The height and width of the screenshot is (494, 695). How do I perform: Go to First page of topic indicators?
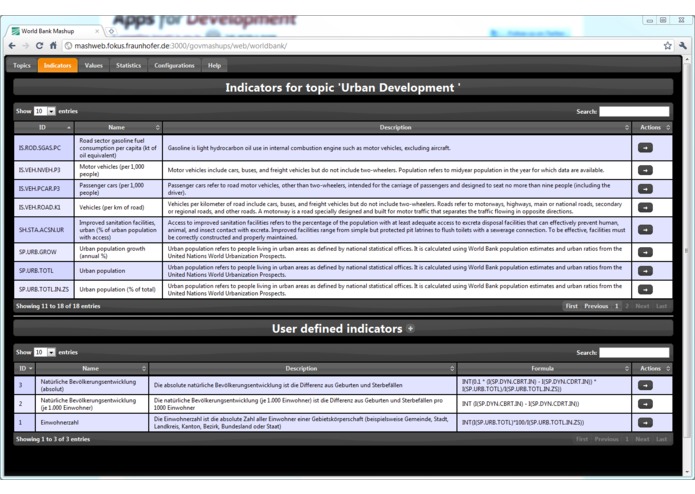[x=571, y=306]
